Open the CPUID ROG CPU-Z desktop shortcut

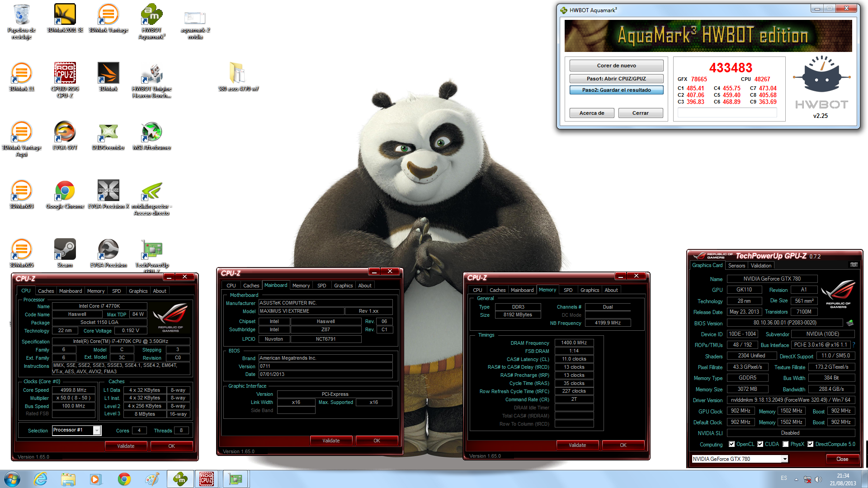tap(65, 80)
